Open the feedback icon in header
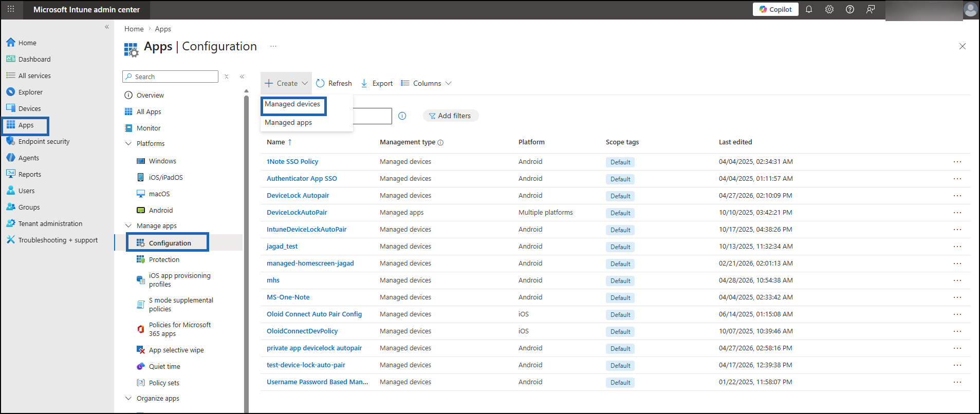Image resolution: width=980 pixels, height=414 pixels. [871, 9]
